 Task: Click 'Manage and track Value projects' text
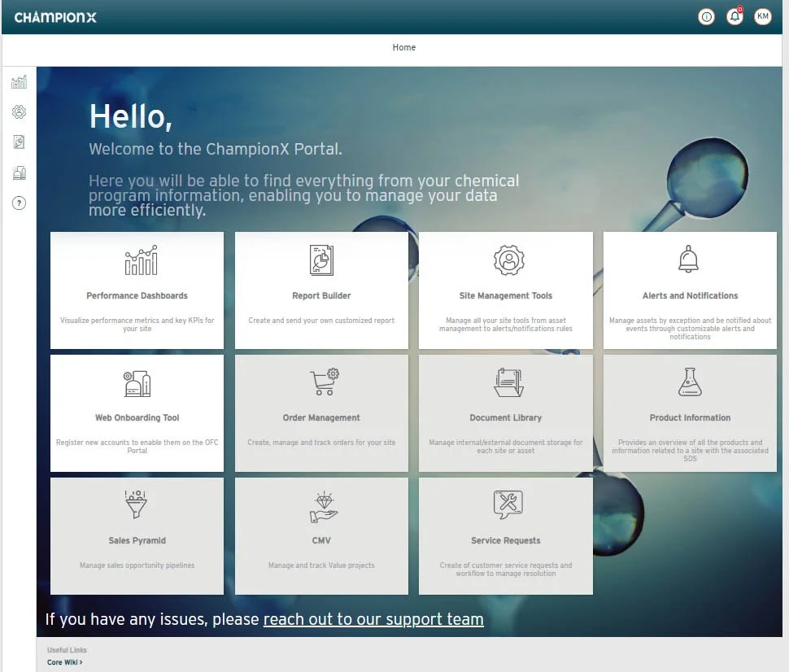[x=321, y=565]
